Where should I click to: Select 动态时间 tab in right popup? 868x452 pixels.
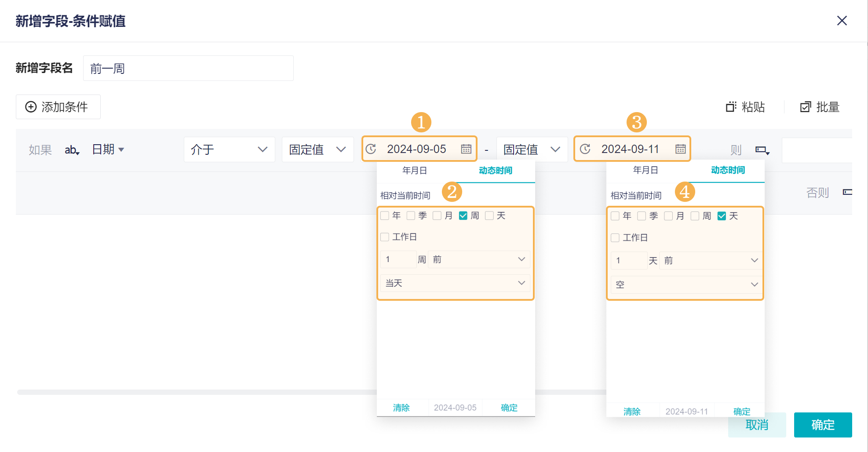pos(728,170)
